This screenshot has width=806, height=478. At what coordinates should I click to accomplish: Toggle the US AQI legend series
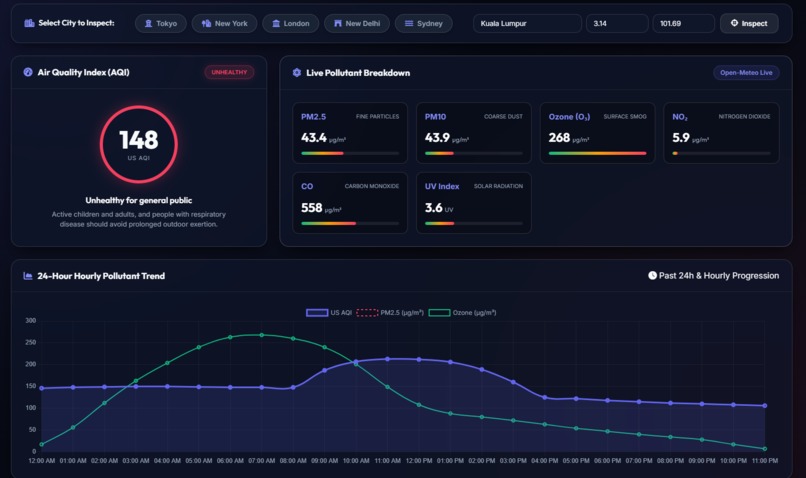pyautogui.click(x=329, y=312)
